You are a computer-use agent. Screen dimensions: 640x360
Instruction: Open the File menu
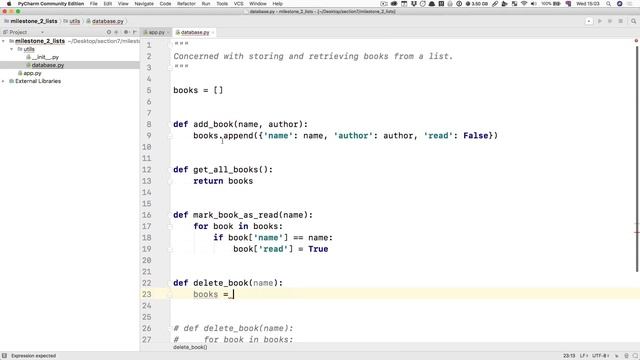93,4
